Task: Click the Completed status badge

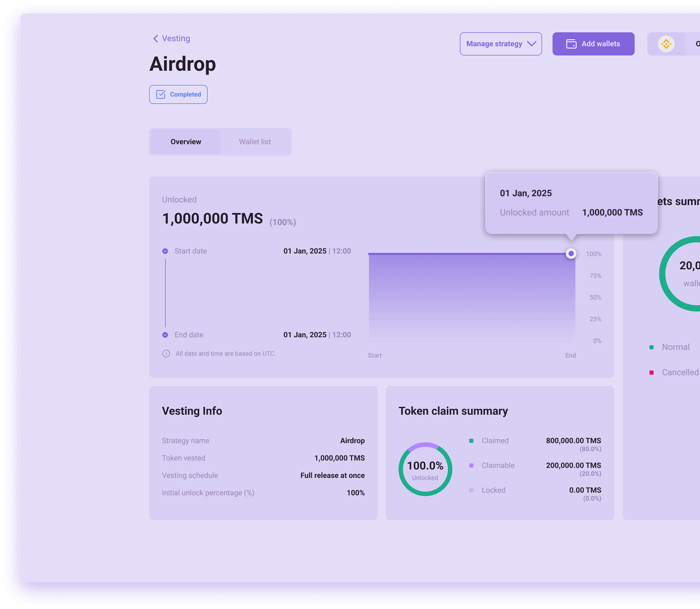Action: pyautogui.click(x=178, y=94)
